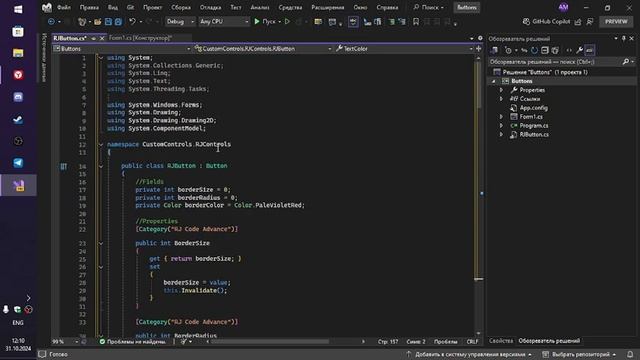Click the yellow browser window icon in toolbar

click(318, 22)
